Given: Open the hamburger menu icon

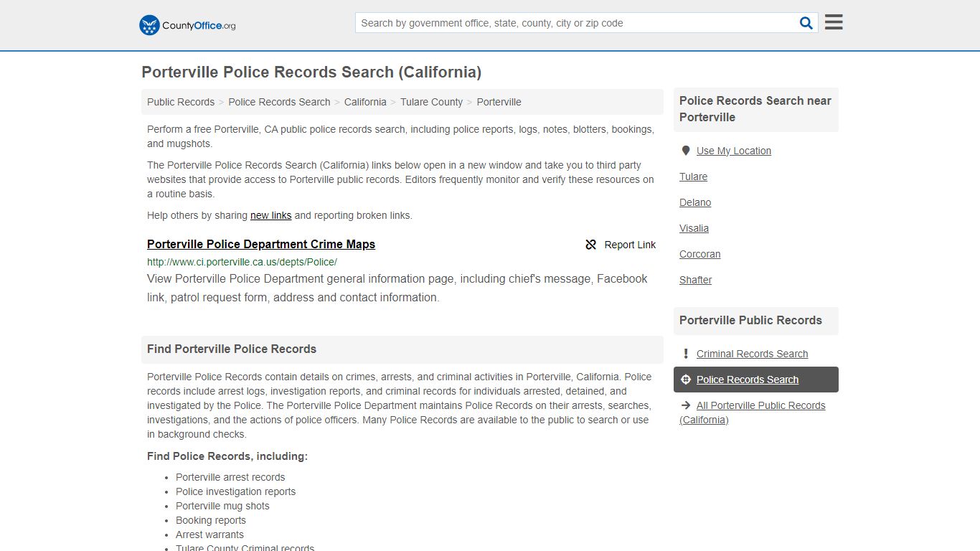Looking at the screenshot, I should 834,22.
